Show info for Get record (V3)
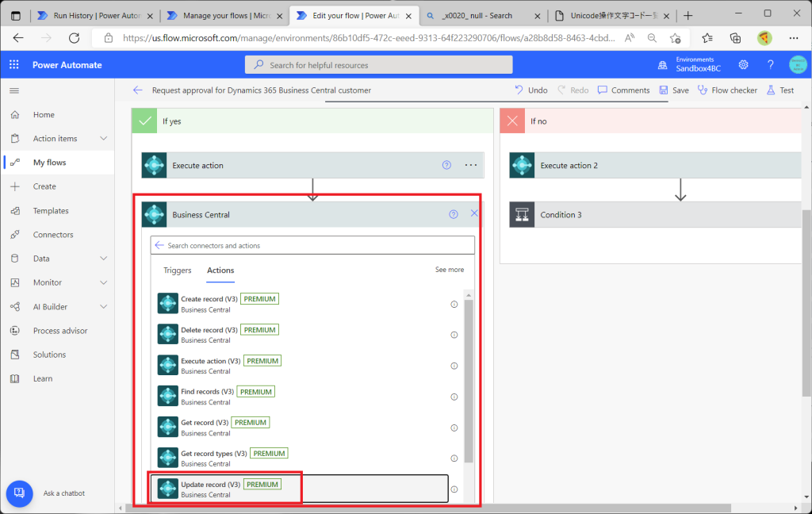Viewport: 812px width, 514px height. [x=454, y=428]
